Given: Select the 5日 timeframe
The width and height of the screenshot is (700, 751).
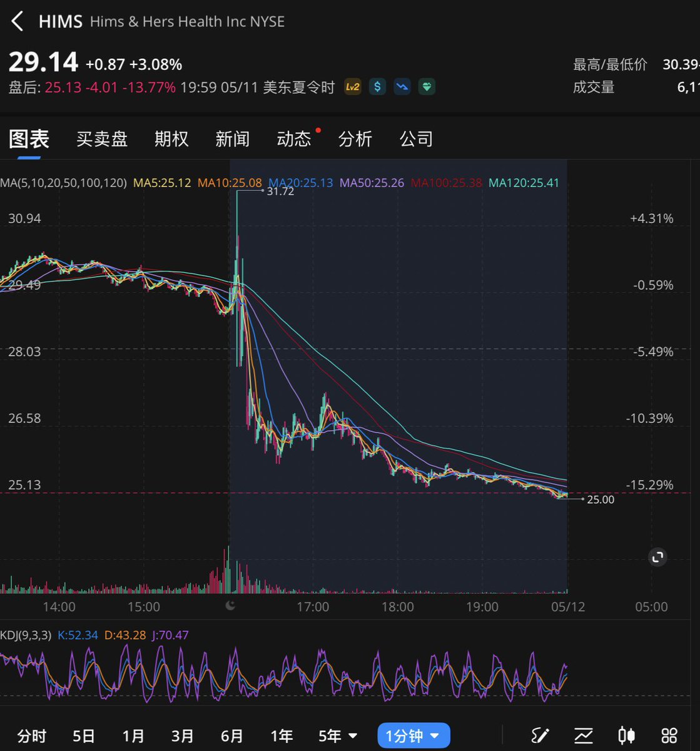Looking at the screenshot, I should [x=84, y=736].
